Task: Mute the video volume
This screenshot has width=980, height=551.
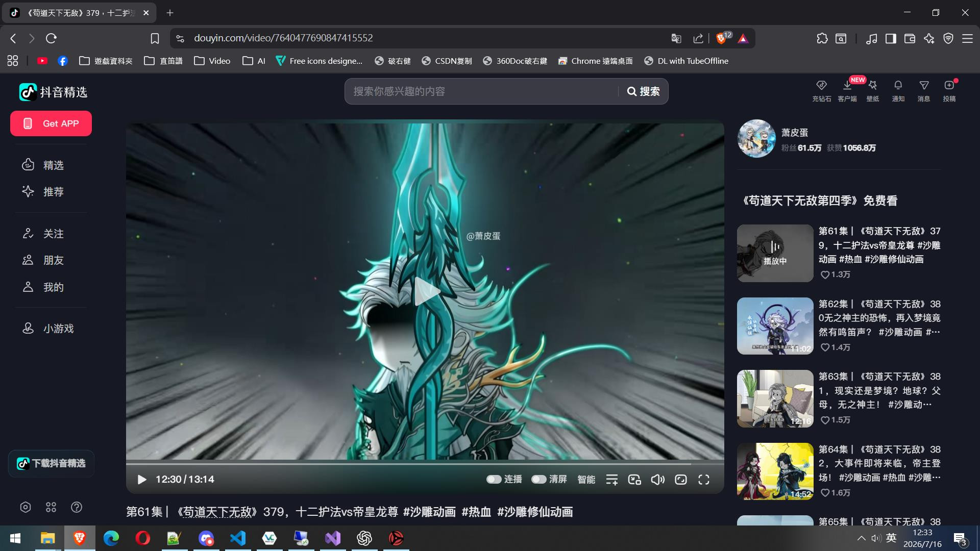Action: 657,480
